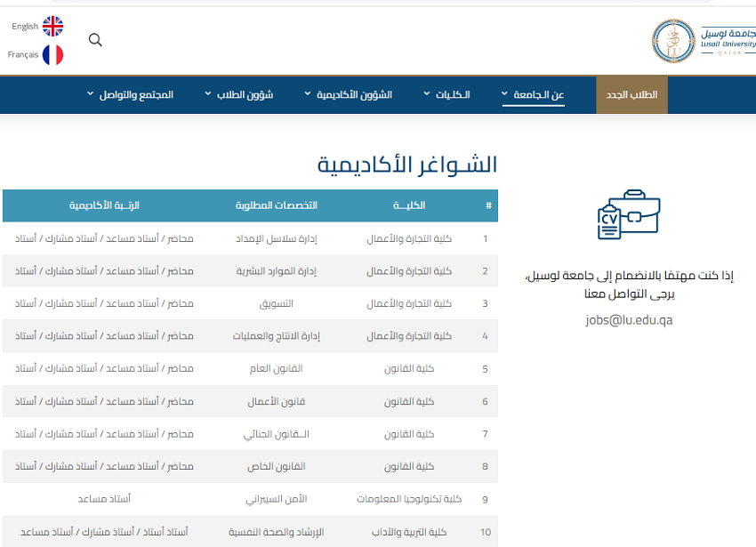The image size is (756, 547).
Task: Click the French flag icon
Action: coord(52,55)
